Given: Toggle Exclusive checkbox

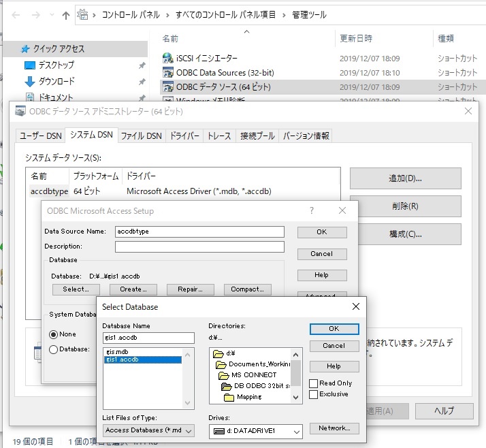Looking at the screenshot, I should point(313,394).
